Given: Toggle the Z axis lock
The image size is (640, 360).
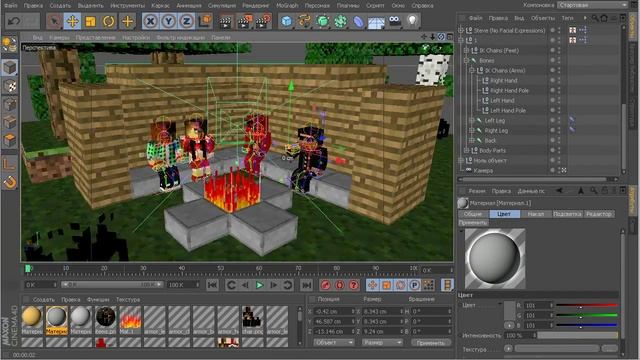Looking at the screenshot, I should point(186,21).
